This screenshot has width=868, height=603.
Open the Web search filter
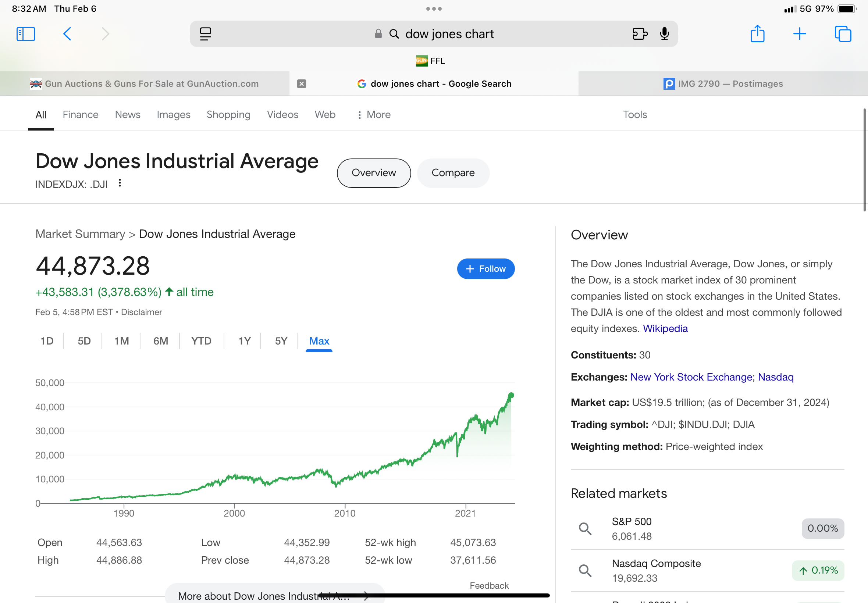coord(325,115)
